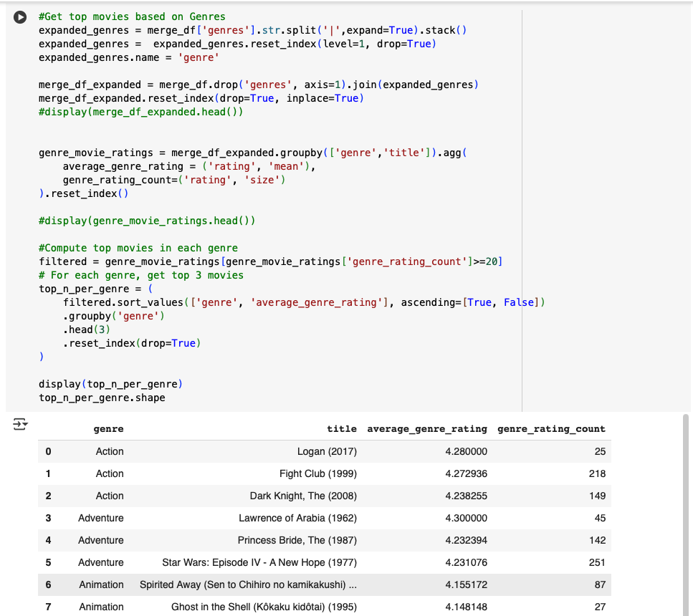Click the '# For each genre, get top 3 movies' comment
Viewport: 693px width, 616px height.
coord(141,275)
